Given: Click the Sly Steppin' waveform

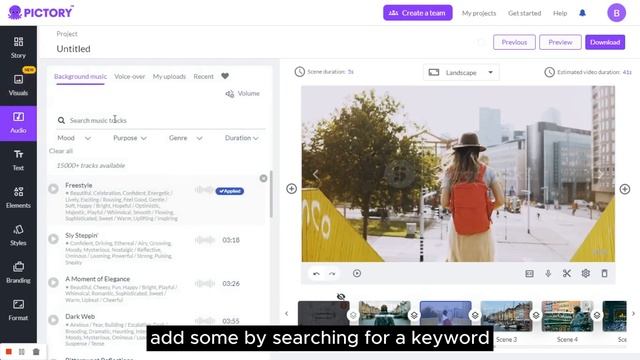Looking at the screenshot, I should pos(205,240).
